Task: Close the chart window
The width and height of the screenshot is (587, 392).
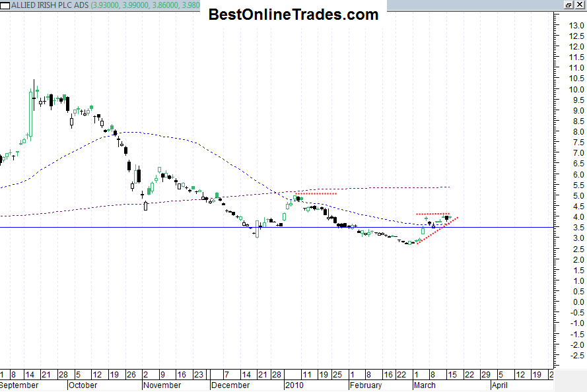Action: tap(579, 5)
